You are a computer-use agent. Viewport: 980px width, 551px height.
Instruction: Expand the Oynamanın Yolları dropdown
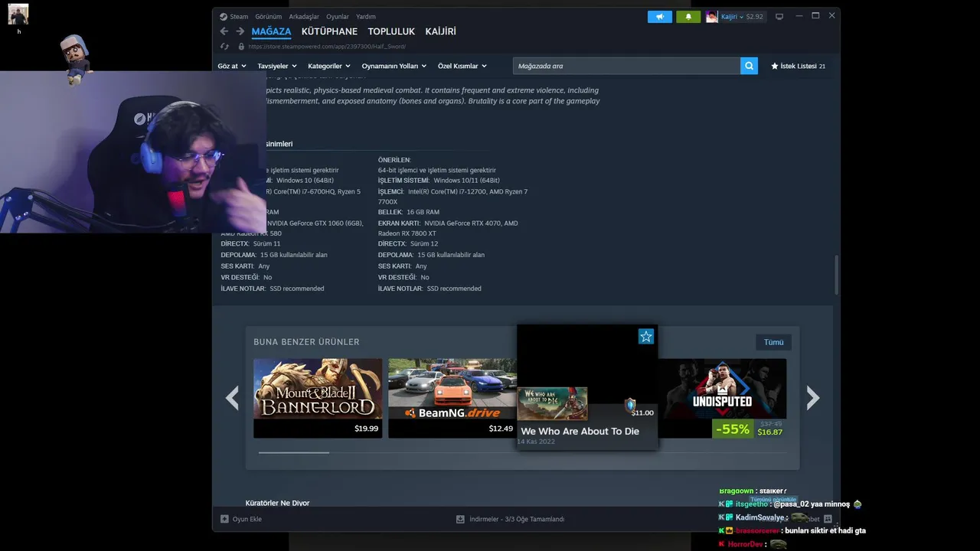394,66
